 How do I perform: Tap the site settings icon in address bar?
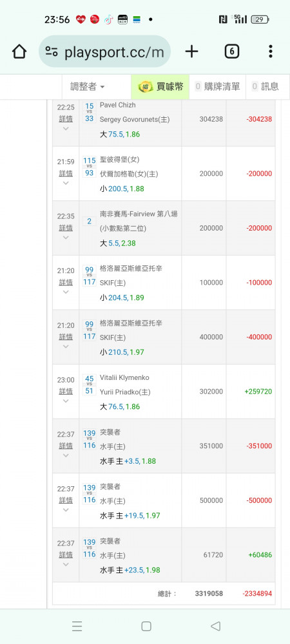[x=52, y=52]
